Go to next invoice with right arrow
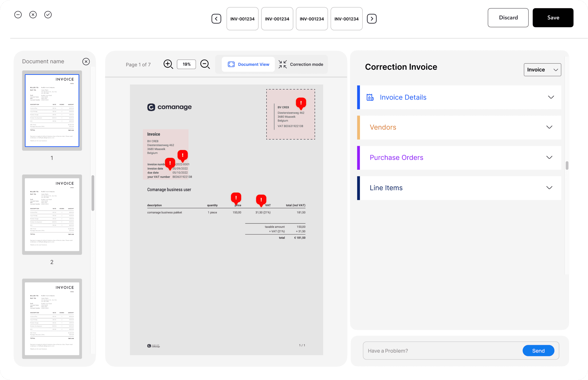 tap(372, 19)
